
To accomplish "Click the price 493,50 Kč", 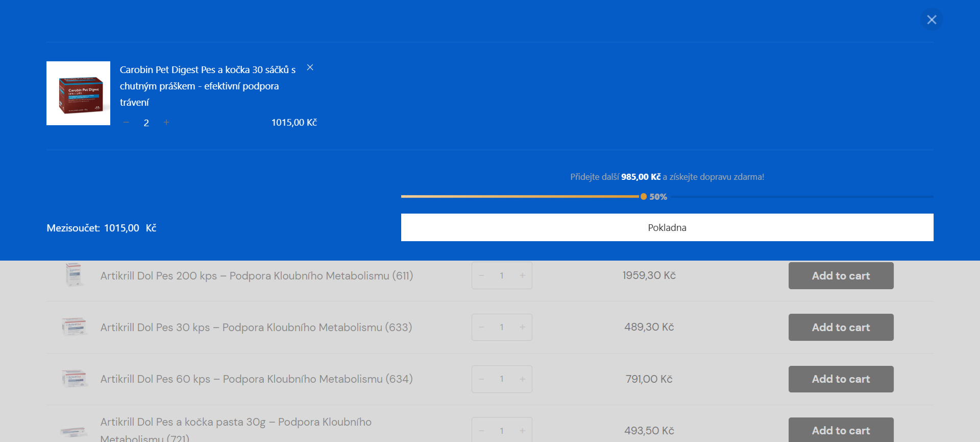I will pos(649,431).
